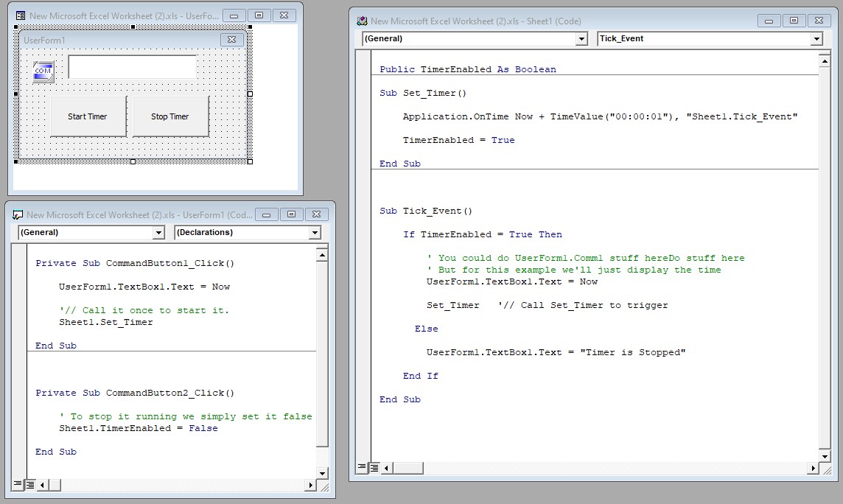Click scroll-right arrow in UserForm1 code window
The image size is (843, 504).
310,485
